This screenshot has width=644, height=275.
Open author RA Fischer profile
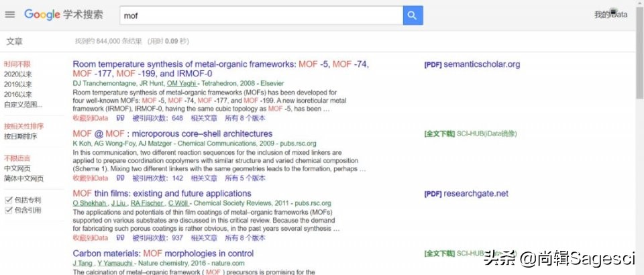click(148, 203)
